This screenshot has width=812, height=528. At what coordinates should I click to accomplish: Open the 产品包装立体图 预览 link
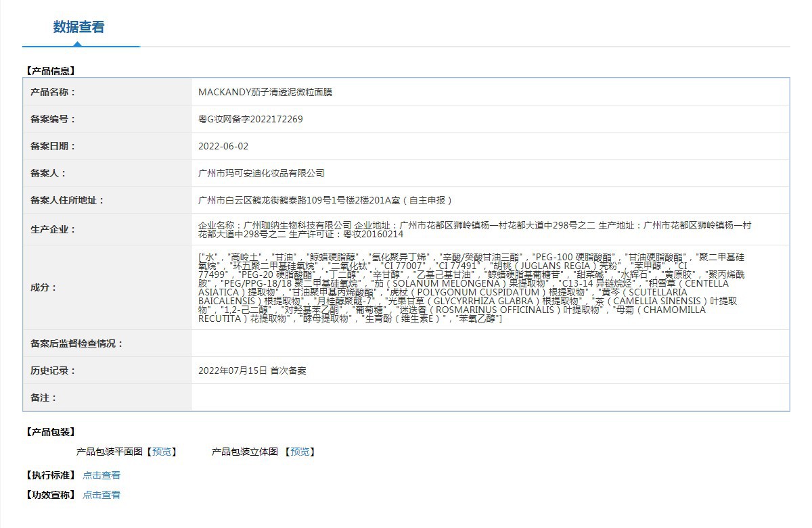point(300,452)
